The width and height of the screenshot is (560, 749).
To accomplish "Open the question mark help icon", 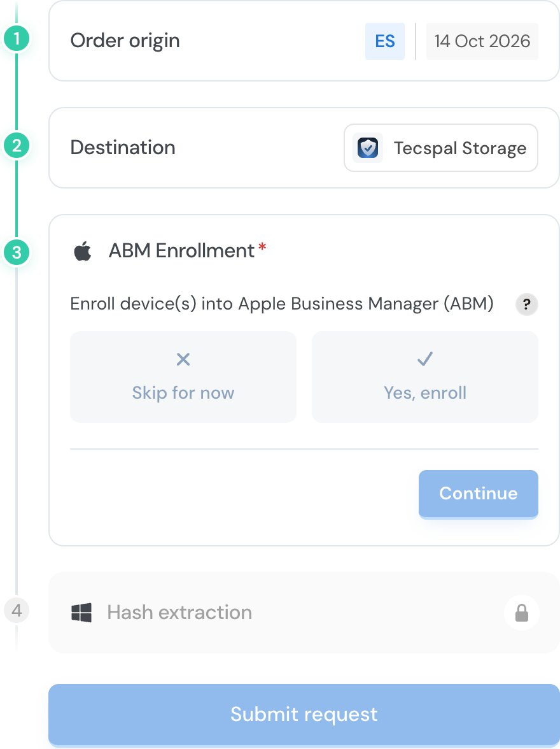I will 526,304.
